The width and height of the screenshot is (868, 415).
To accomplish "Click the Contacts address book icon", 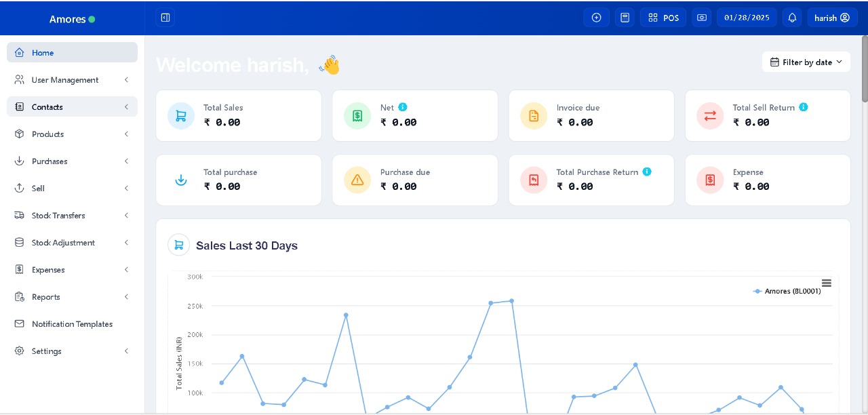I will pyautogui.click(x=19, y=106).
